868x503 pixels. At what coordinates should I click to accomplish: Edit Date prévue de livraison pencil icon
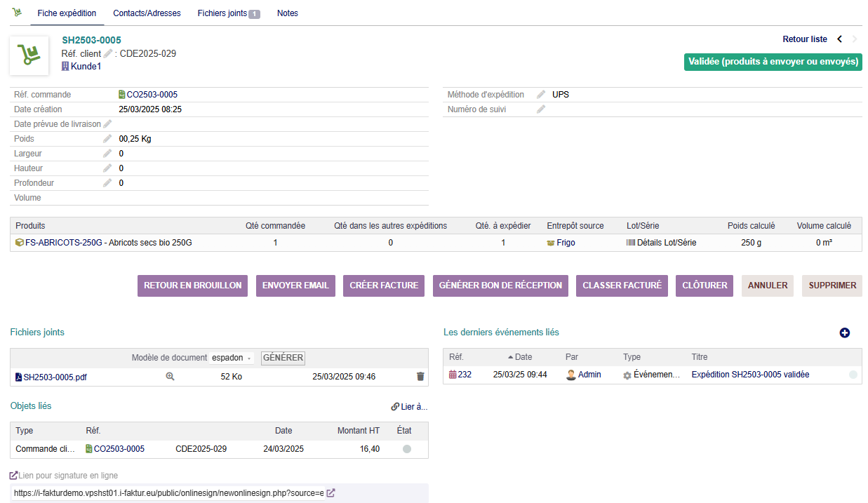coord(107,124)
